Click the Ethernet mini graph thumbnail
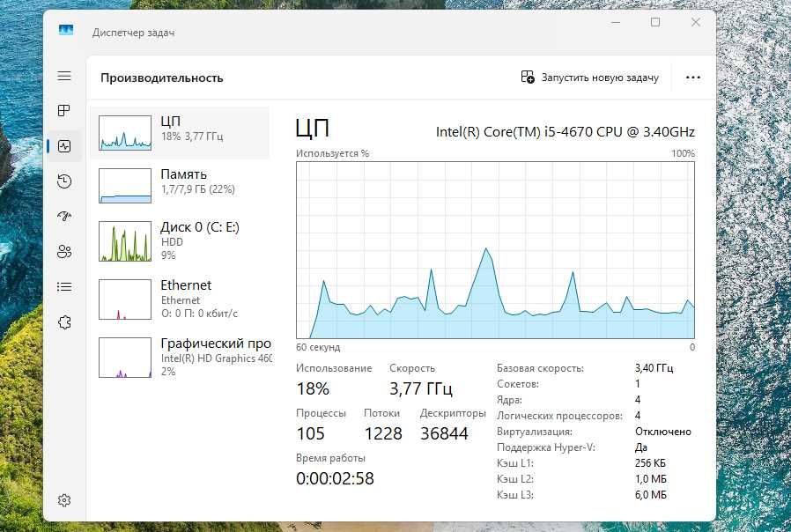 [125, 299]
